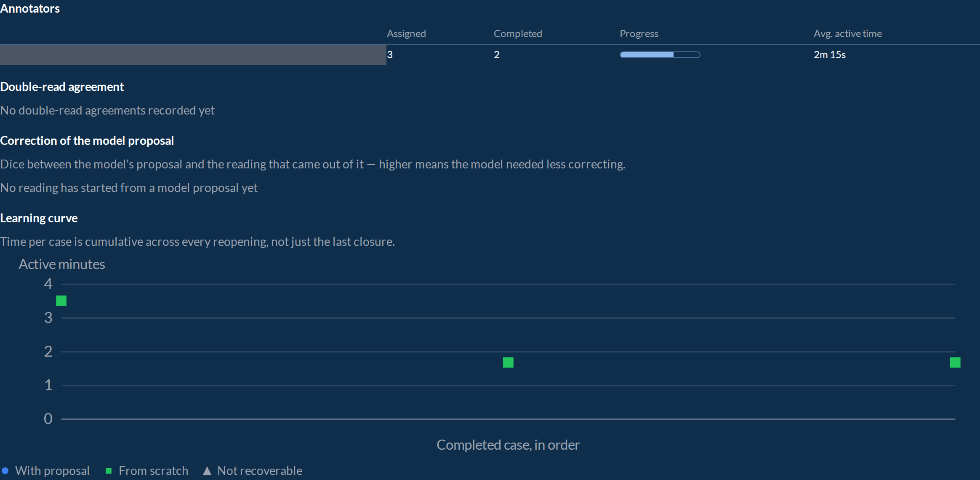The height and width of the screenshot is (480, 980).
Task: Click the Annotators heading
Action: coord(30,8)
